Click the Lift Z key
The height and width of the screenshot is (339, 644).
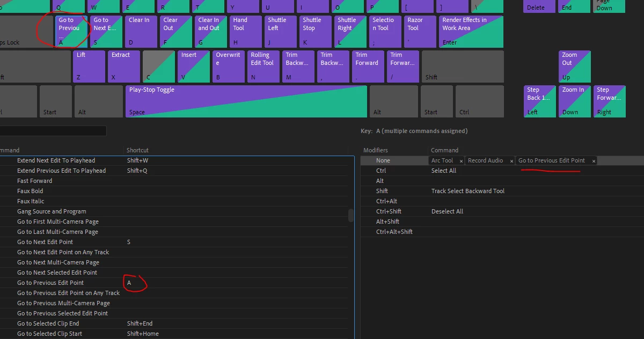tap(89, 67)
